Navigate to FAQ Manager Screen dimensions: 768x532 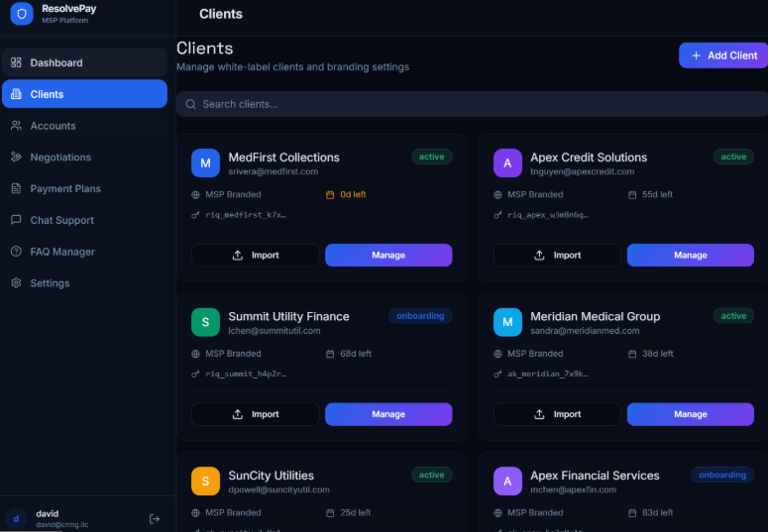(62, 252)
